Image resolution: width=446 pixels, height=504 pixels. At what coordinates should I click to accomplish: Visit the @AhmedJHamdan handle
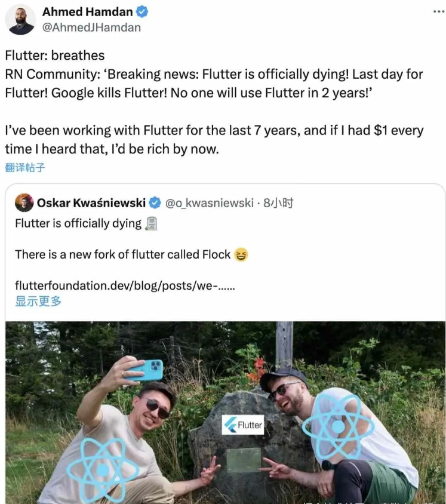tap(91, 27)
